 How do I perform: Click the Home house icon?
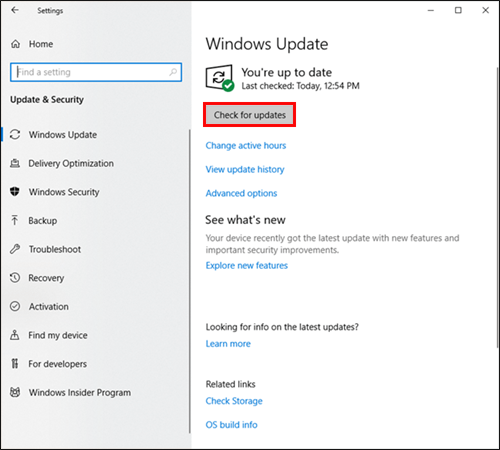coord(15,44)
